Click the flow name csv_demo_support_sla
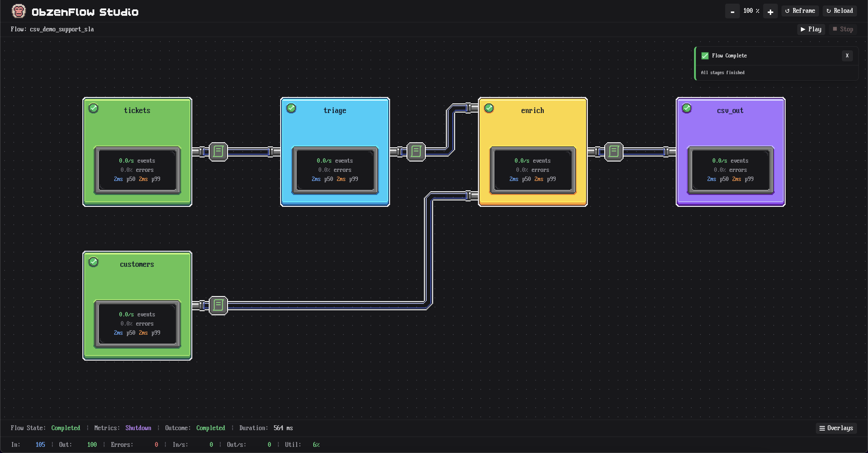This screenshot has width=868, height=453. click(62, 29)
